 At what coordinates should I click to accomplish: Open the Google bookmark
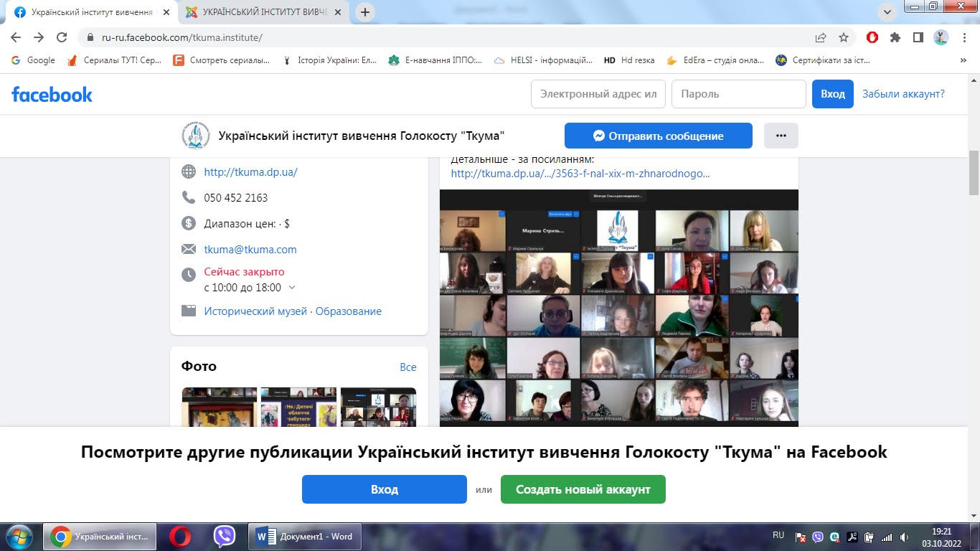33,60
